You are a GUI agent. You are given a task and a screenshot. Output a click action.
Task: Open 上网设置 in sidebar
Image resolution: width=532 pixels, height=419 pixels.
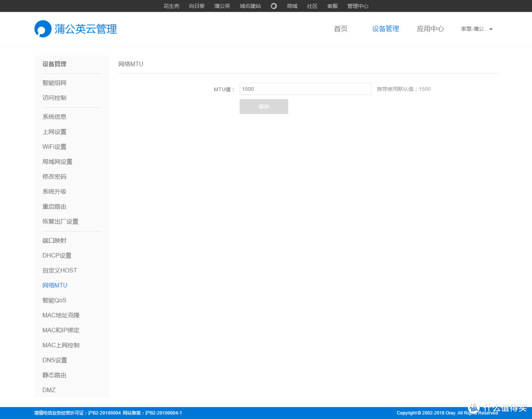click(54, 132)
